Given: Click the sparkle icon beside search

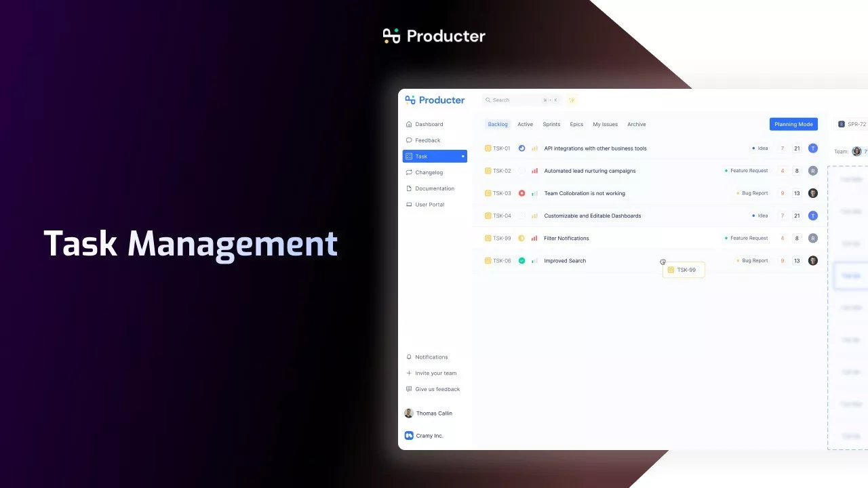Looking at the screenshot, I should coord(572,100).
